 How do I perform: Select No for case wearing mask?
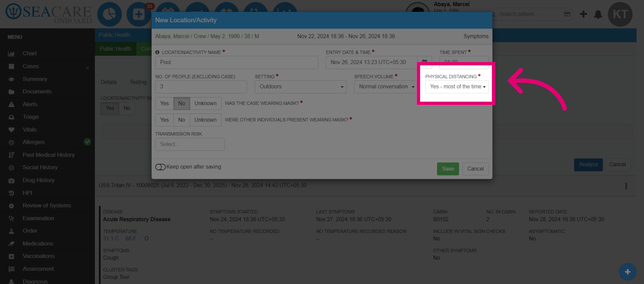point(181,103)
